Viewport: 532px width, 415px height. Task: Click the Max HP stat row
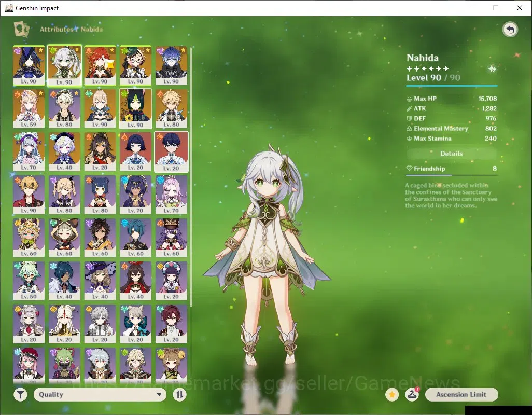click(x=452, y=99)
